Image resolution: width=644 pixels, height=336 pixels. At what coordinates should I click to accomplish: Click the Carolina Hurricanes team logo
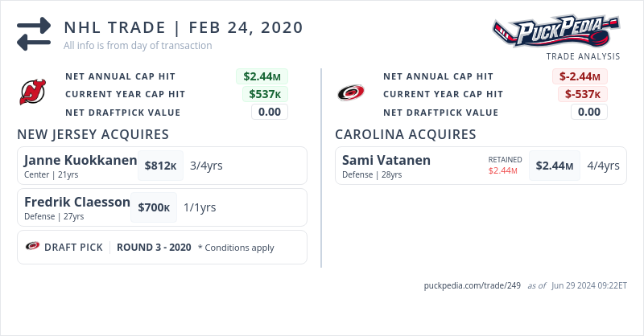click(351, 93)
